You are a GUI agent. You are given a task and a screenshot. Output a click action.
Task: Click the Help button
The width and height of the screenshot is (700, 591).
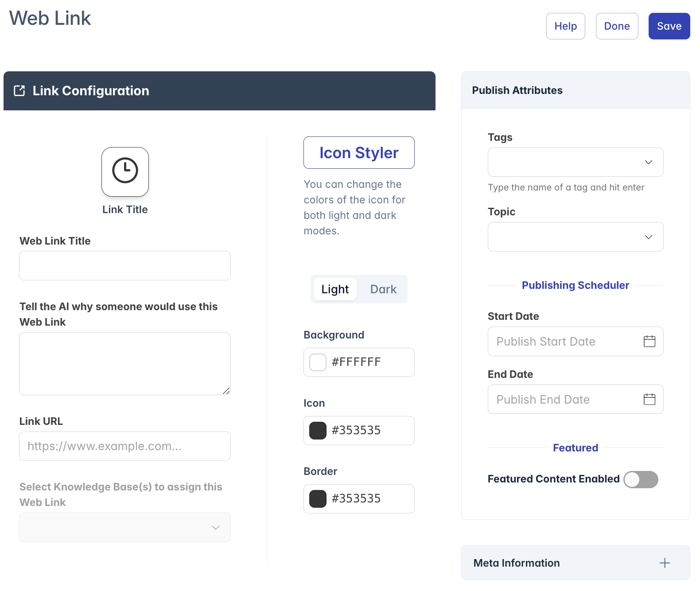point(566,26)
